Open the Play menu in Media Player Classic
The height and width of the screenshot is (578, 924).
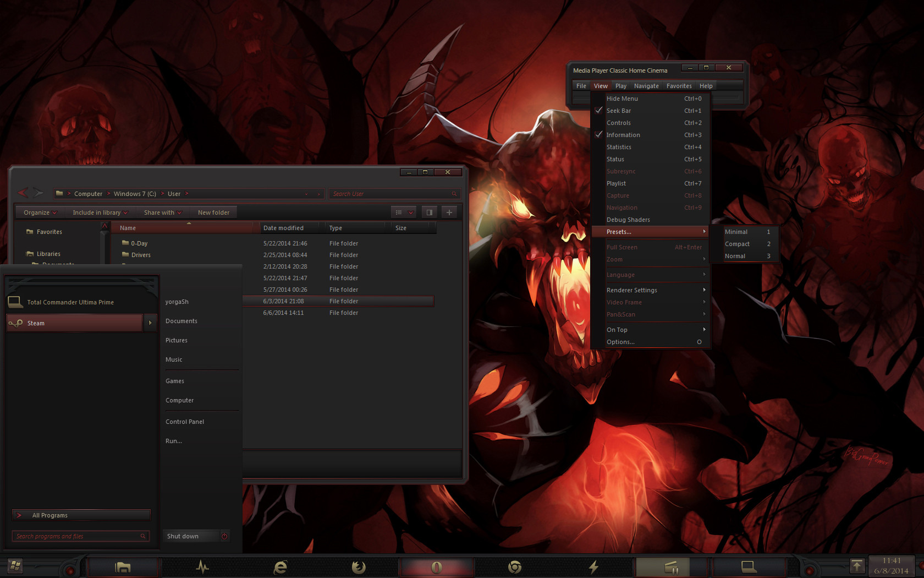click(621, 86)
